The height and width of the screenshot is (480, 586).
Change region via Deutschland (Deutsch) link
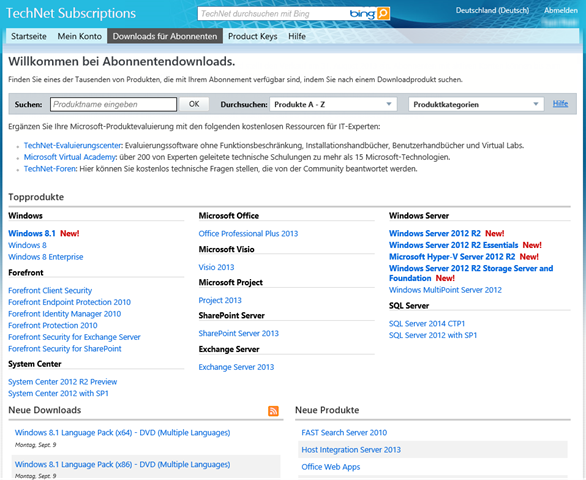(492, 10)
